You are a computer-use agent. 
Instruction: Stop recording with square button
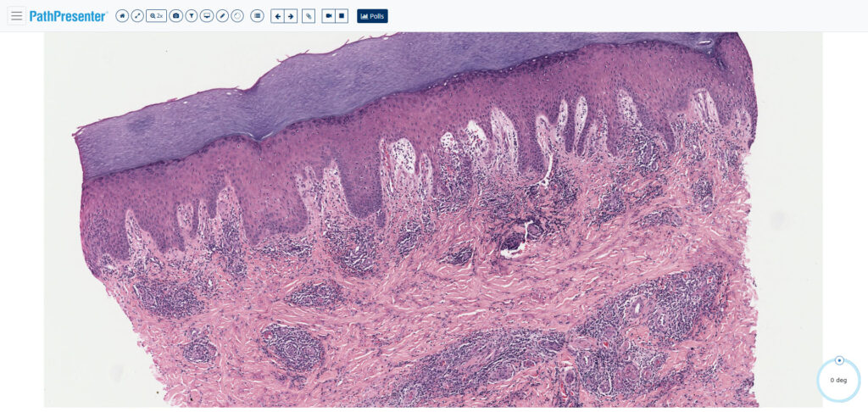tap(342, 16)
